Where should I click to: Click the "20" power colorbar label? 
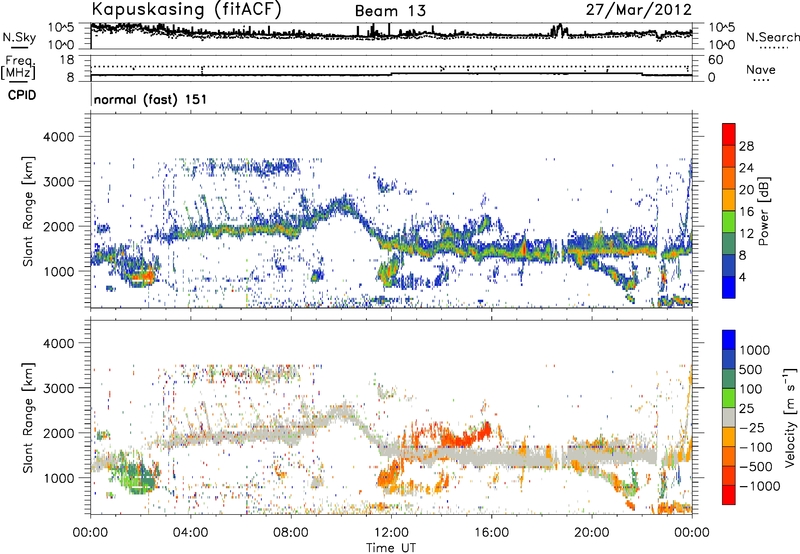coord(746,190)
